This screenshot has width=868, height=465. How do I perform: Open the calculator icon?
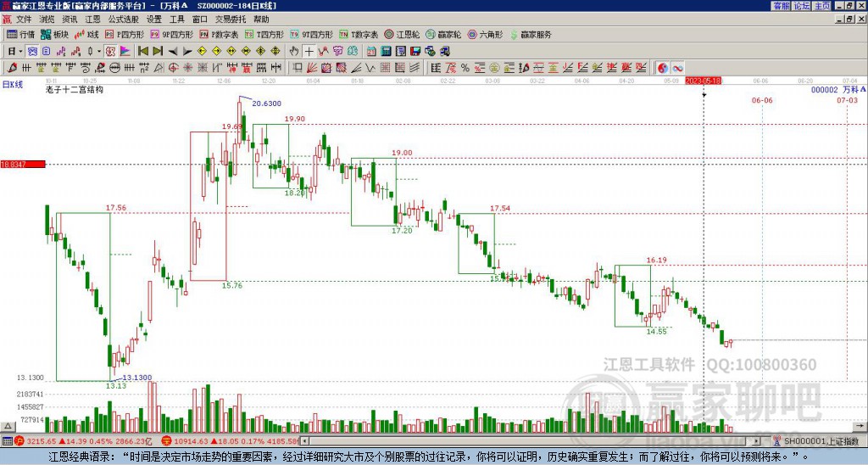click(386, 52)
